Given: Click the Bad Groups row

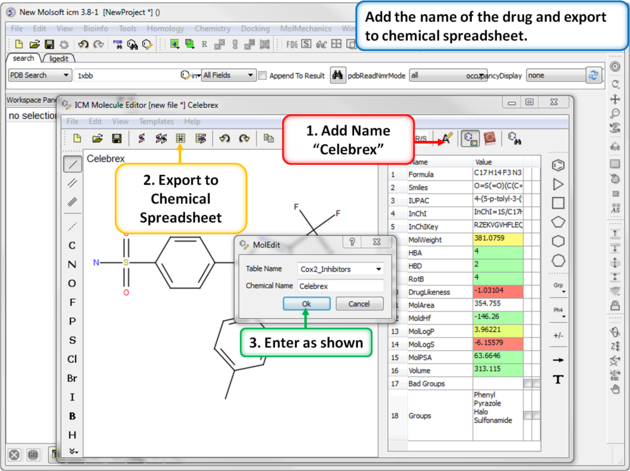Looking at the screenshot, I should tap(464, 383).
